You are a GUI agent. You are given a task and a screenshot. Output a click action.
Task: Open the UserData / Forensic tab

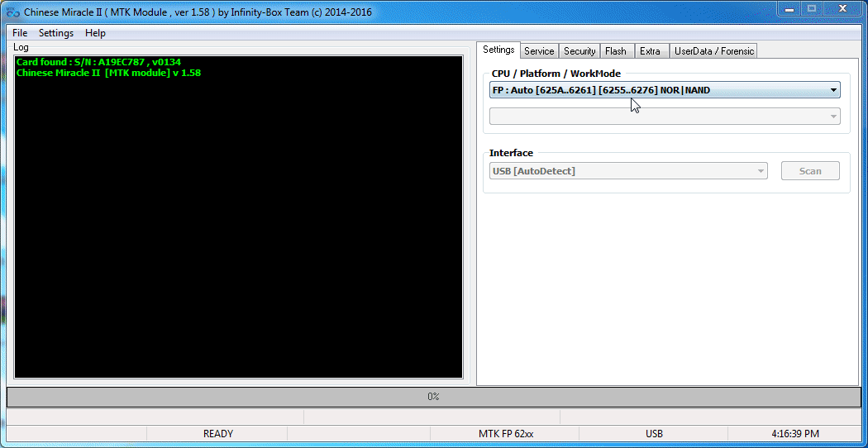coord(713,51)
